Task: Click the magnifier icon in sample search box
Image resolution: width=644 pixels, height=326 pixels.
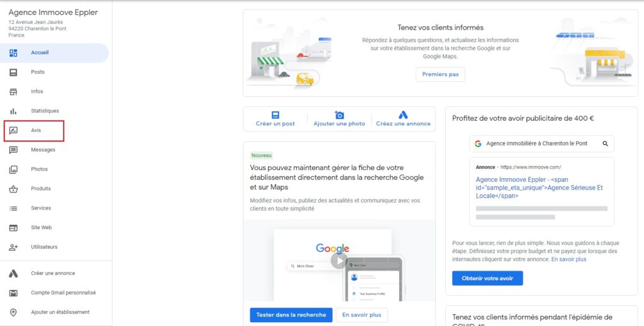Action: click(x=605, y=144)
